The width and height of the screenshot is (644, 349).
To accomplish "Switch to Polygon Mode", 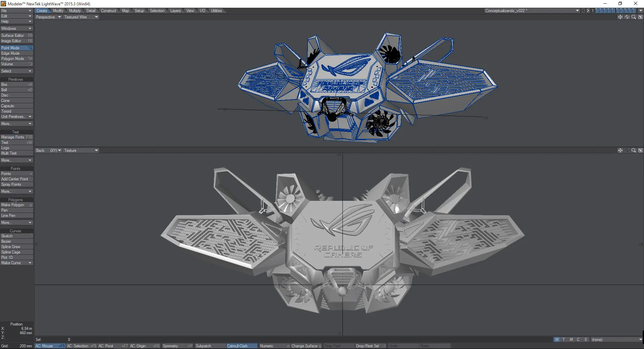I will point(16,59).
